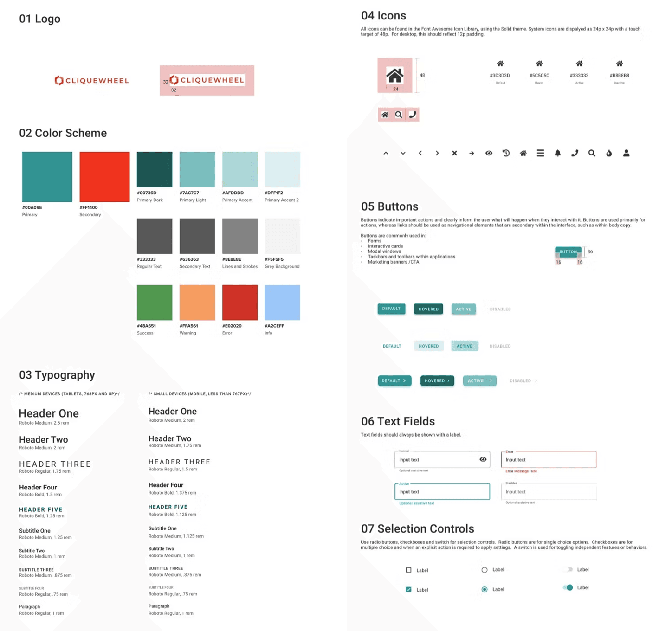The height and width of the screenshot is (631, 672).
Task: Click the chevron-left icon in the icon row
Action: point(420,153)
